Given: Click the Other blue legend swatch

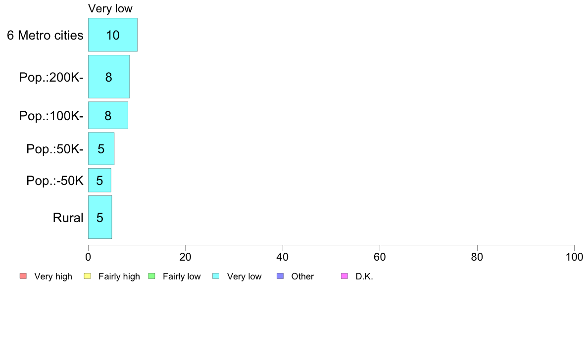Looking at the screenshot, I should click(x=280, y=276).
